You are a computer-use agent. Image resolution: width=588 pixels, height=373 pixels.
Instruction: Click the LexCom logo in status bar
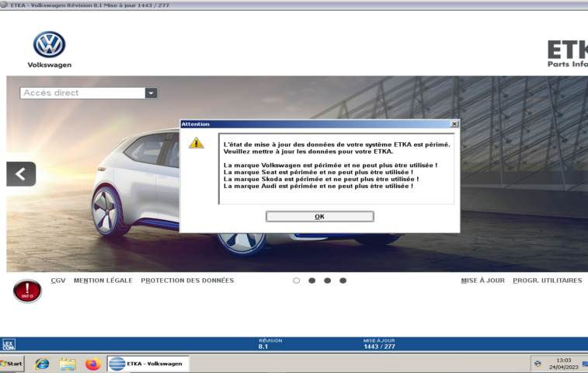9,344
